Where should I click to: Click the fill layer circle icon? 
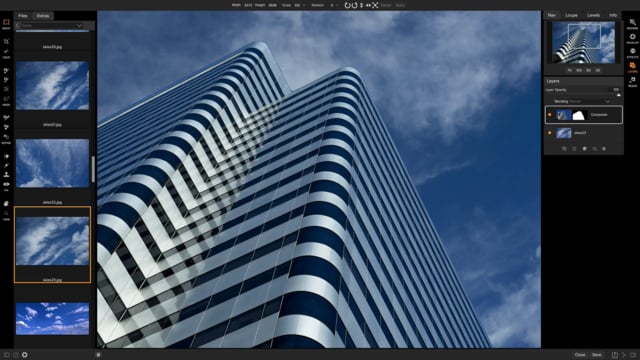[x=584, y=149]
